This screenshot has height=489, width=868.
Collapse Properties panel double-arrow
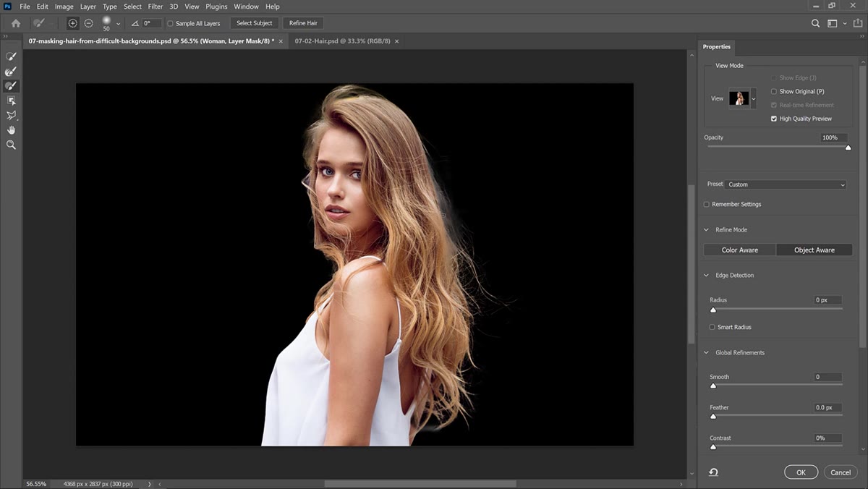(862, 36)
